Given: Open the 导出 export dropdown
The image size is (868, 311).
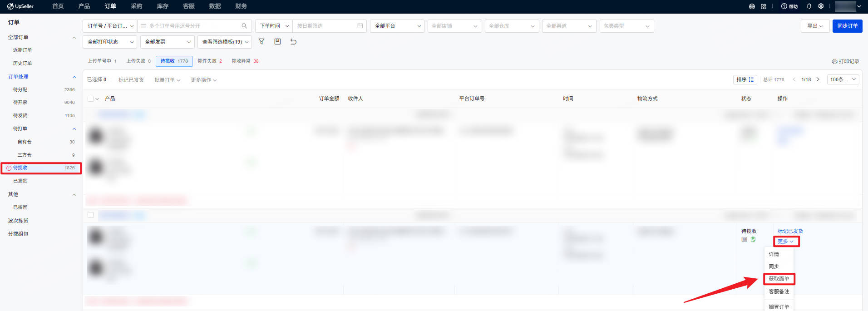Looking at the screenshot, I should [x=815, y=26].
